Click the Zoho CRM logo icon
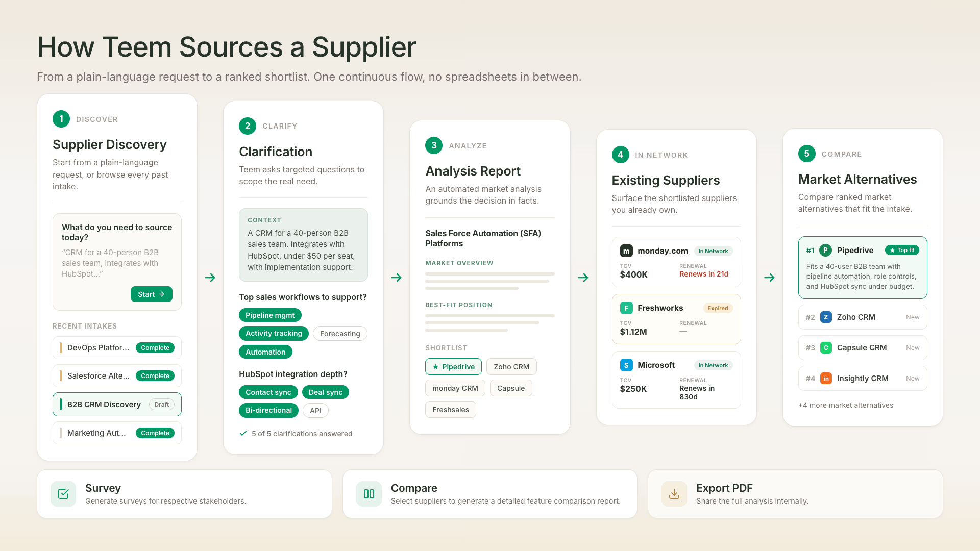The width and height of the screenshot is (980, 551). (x=826, y=317)
